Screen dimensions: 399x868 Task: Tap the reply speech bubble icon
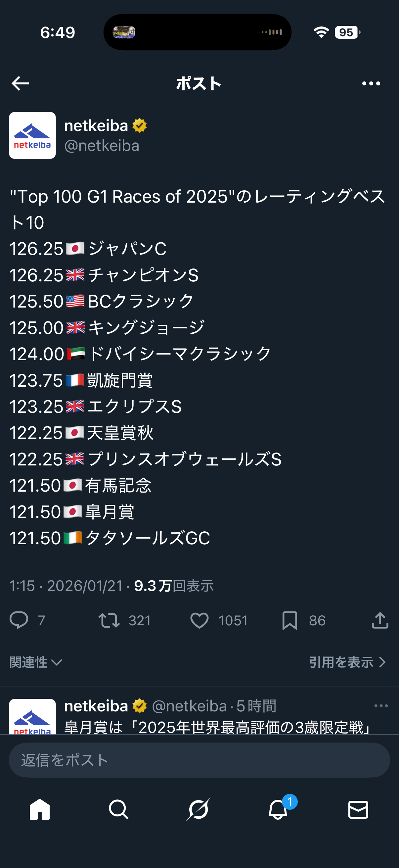(x=19, y=620)
